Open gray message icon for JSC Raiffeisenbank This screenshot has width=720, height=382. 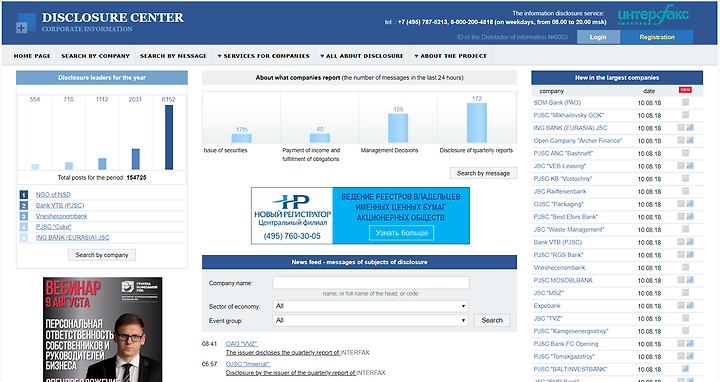(686, 191)
